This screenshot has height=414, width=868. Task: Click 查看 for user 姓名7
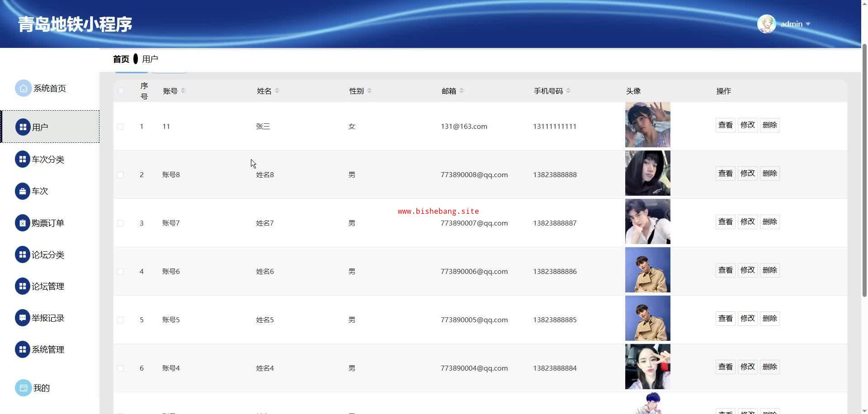pyautogui.click(x=726, y=222)
